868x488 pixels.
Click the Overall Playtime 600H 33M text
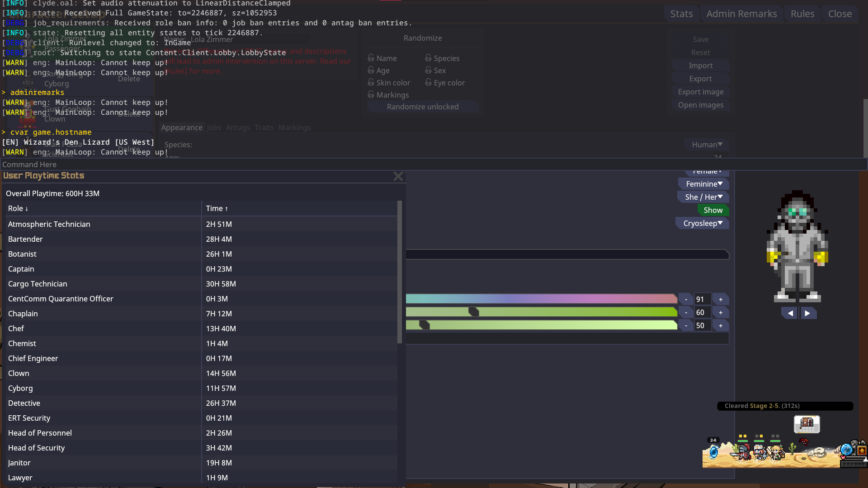click(x=52, y=193)
